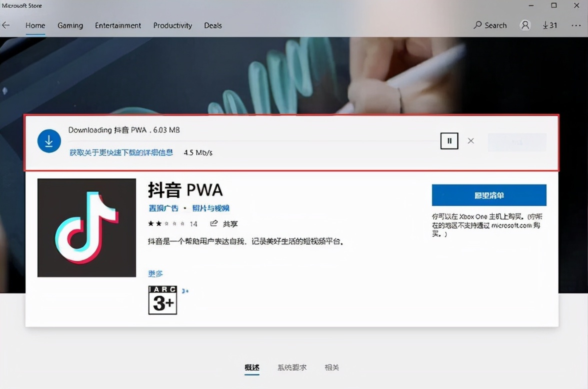
Task: Click the download progress bar
Action: pyautogui.click(x=253, y=141)
